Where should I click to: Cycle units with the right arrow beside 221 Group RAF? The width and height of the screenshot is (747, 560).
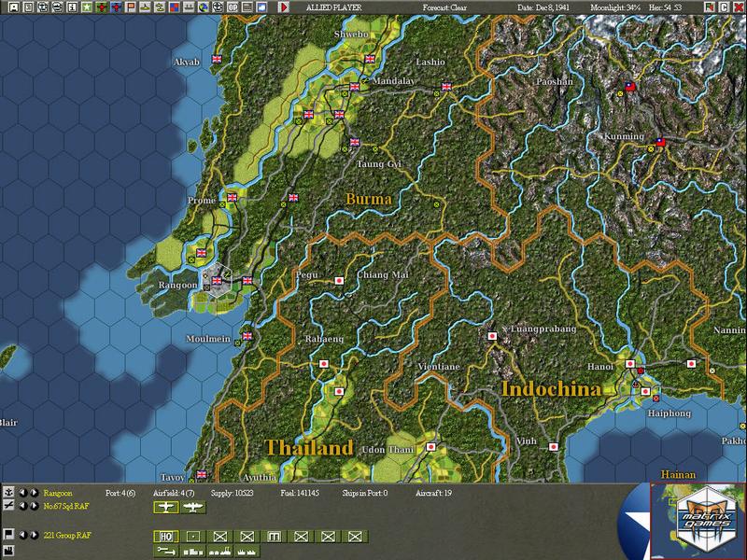click(34, 533)
